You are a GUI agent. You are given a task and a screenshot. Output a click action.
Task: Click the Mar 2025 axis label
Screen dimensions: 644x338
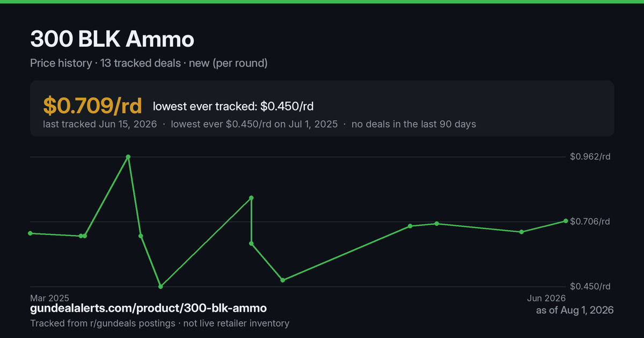tap(49, 298)
